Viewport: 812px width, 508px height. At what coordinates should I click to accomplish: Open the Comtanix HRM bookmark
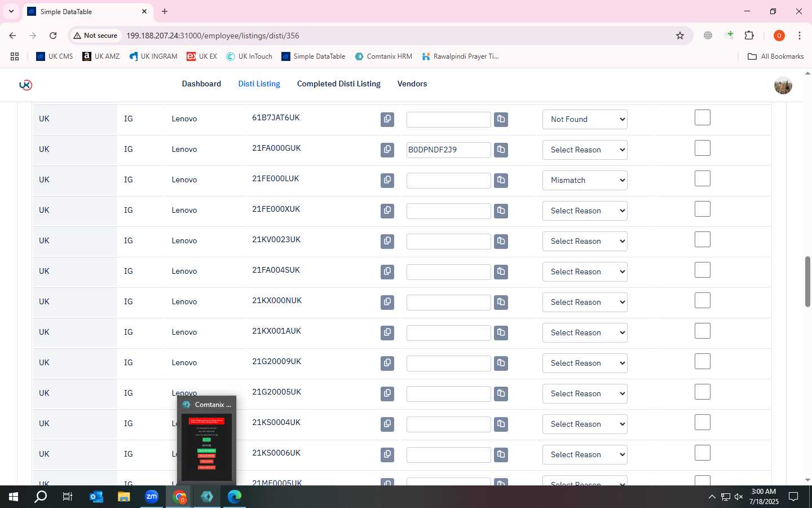tap(383, 56)
